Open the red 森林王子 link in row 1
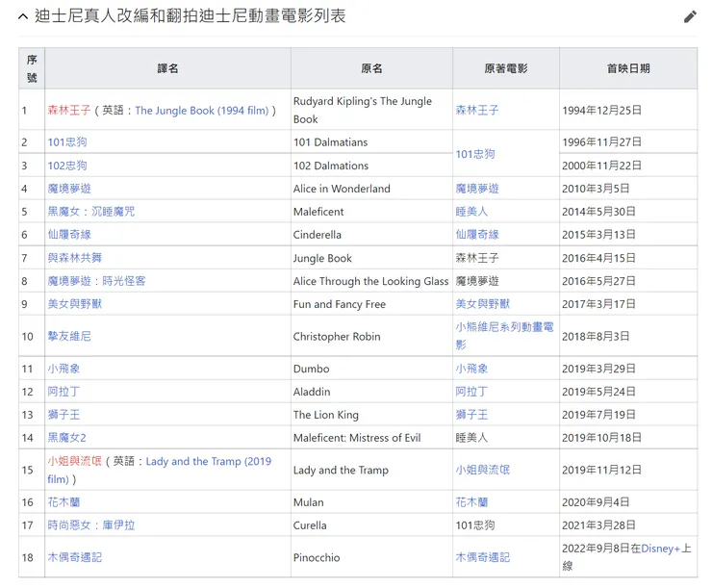The image size is (712, 588). (x=69, y=111)
